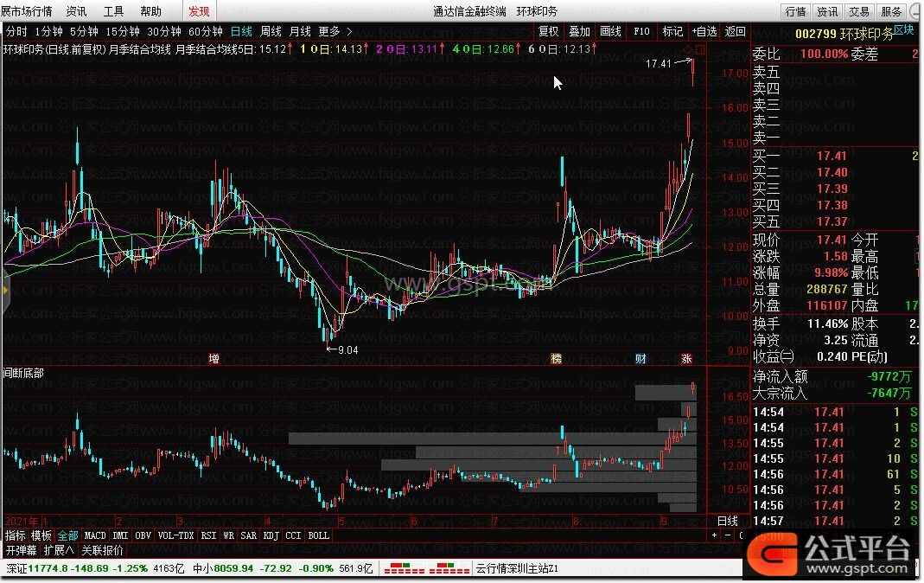Click the 返回 back button

tap(735, 31)
